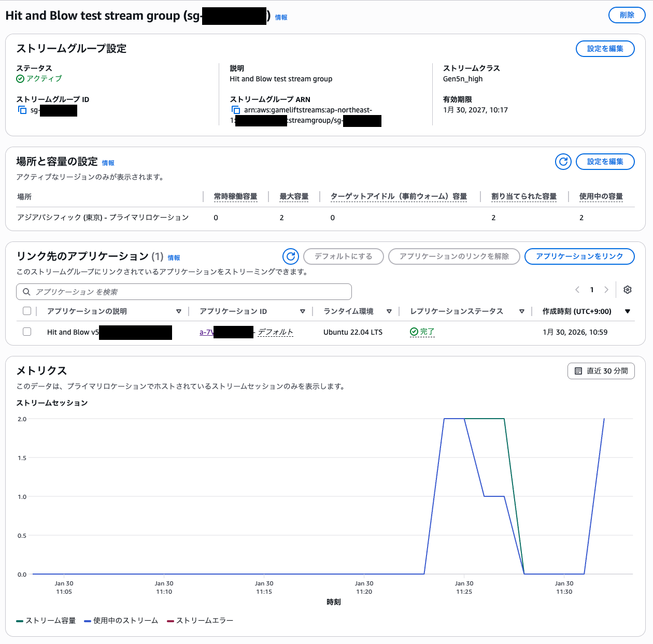Refresh the linked applications list
653x644 pixels.
(291, 256)
